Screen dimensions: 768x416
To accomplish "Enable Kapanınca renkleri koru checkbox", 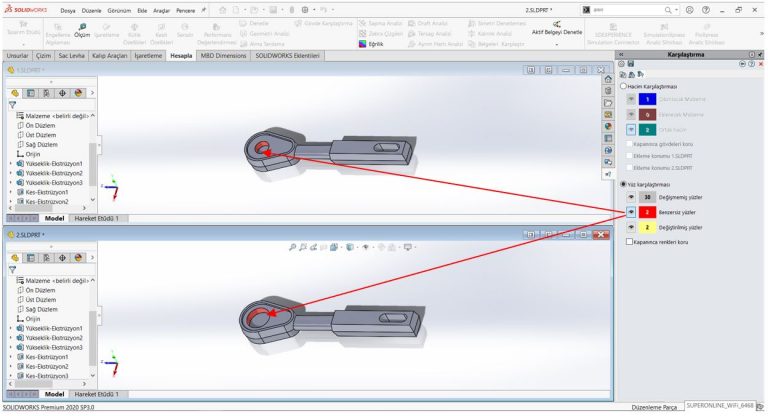I will 629,241.
